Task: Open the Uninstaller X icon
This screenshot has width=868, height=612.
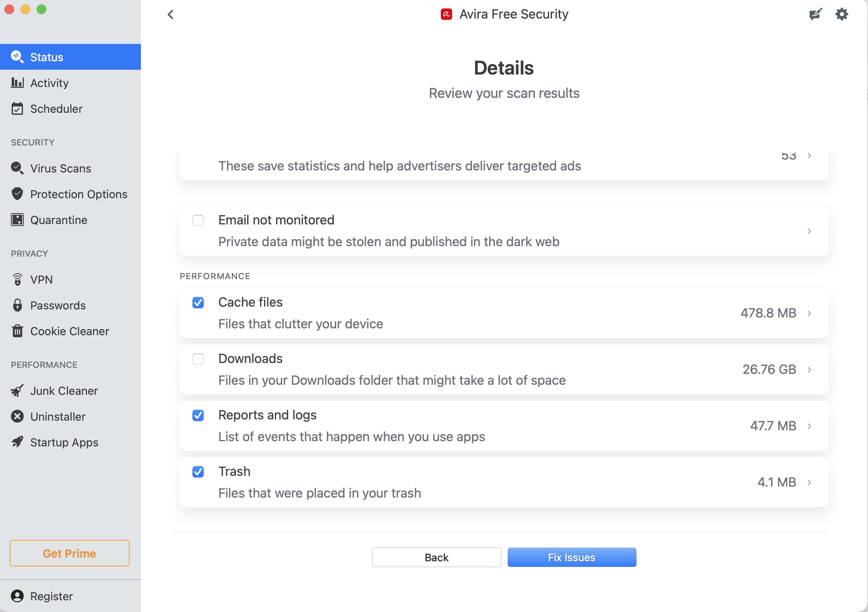Action: tap(17, 417)
